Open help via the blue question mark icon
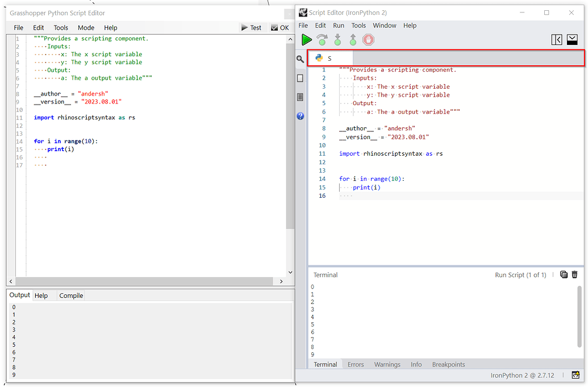588x387 pixels. tap(300, 116)
